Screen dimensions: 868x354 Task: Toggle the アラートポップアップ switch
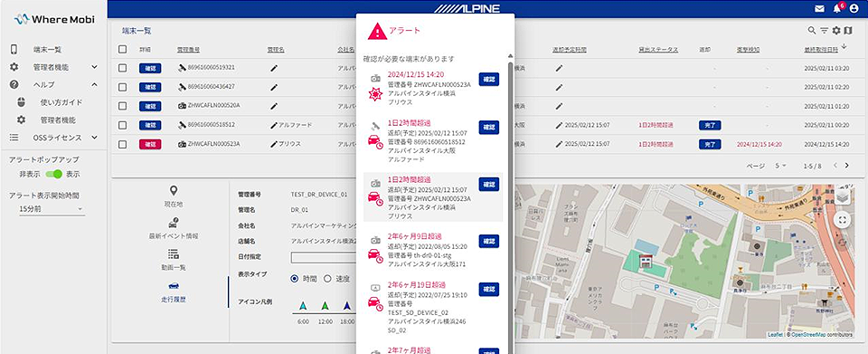(53, 174)
